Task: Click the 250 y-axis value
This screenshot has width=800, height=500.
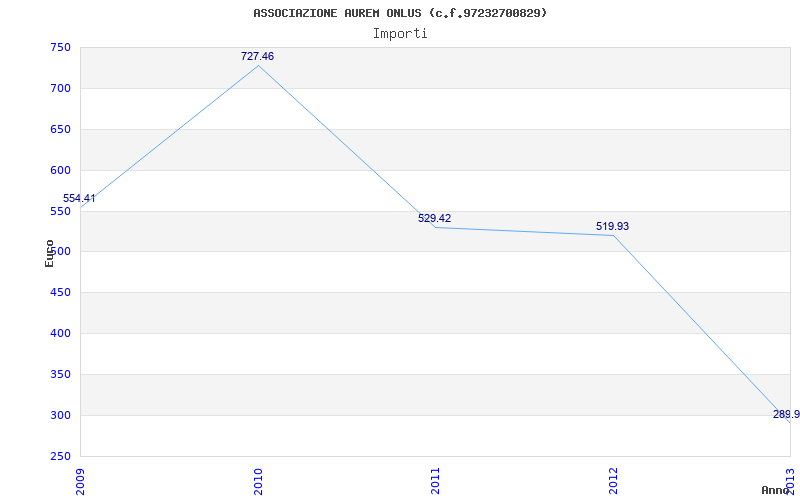Action: 60,456
